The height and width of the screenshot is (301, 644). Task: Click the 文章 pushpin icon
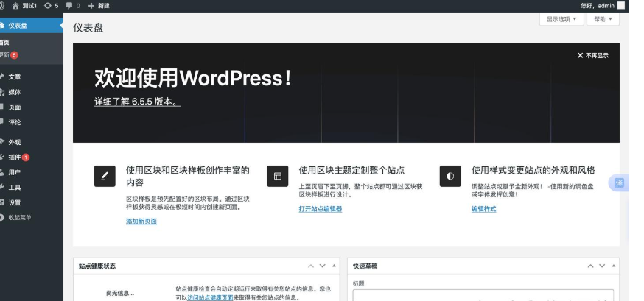[x=2, y=77]
